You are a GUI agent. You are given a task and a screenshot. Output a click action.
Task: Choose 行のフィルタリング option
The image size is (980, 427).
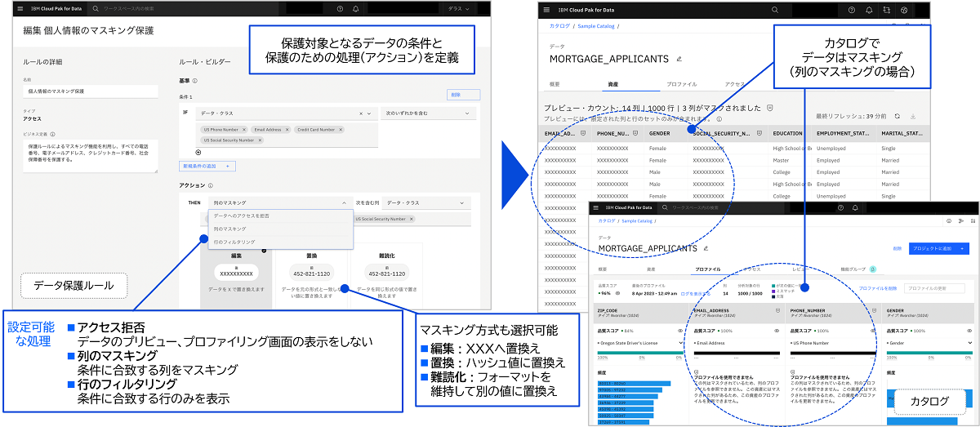point(280,242)
